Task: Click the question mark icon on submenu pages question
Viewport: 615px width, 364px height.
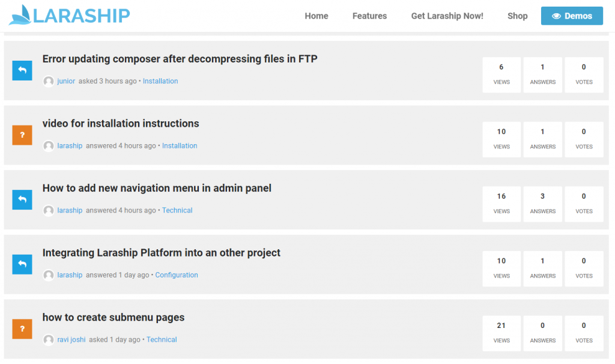Action: pyautogui.click(x=22, y=329)
